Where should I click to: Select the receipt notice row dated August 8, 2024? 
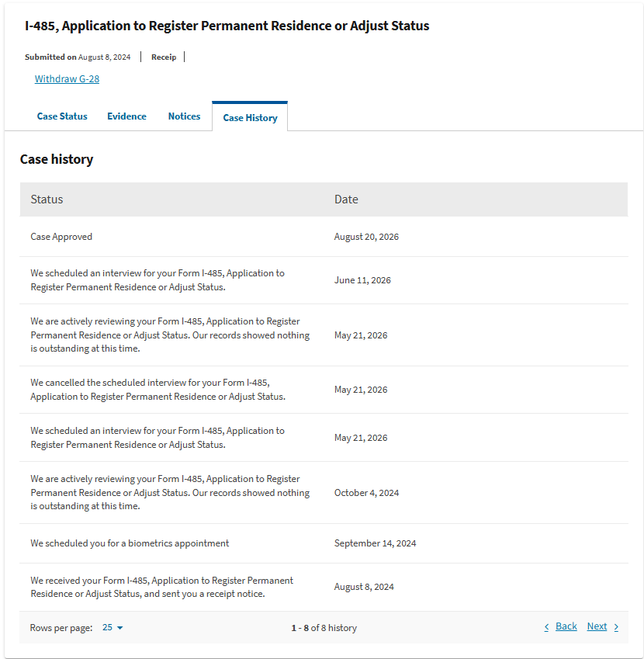click(x=324, y=587)
